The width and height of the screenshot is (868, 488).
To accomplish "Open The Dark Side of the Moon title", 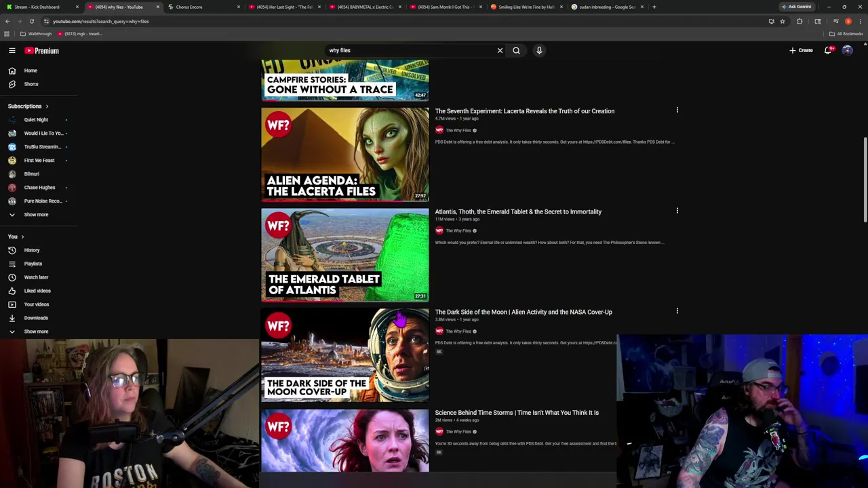I will (523, 312).
